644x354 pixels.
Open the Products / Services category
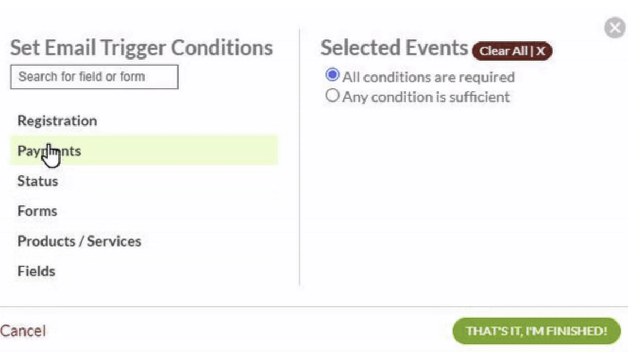tap(79, 241)
